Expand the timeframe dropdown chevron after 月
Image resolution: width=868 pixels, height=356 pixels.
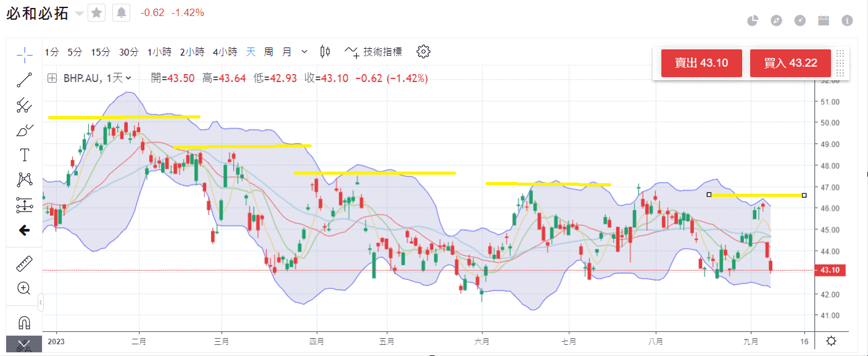[305, 52]
